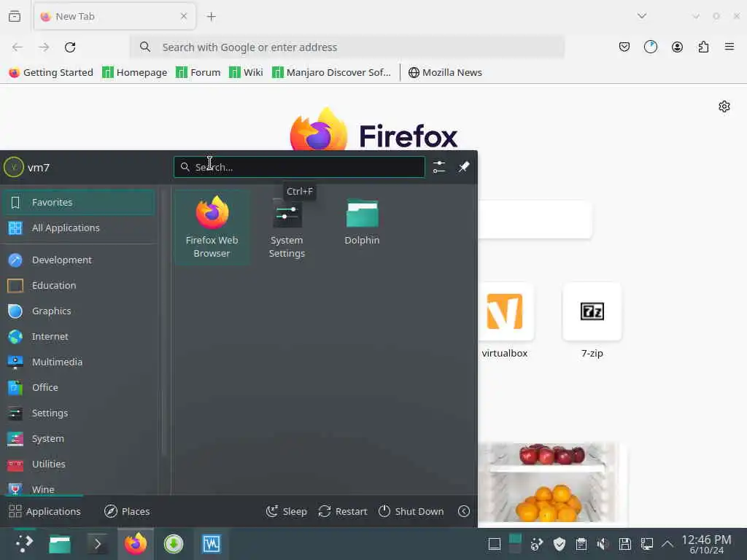Open Dolphin file manager in taskbar
The width and height of the screenshot is (747, 560).
click(x=60, y=544)
